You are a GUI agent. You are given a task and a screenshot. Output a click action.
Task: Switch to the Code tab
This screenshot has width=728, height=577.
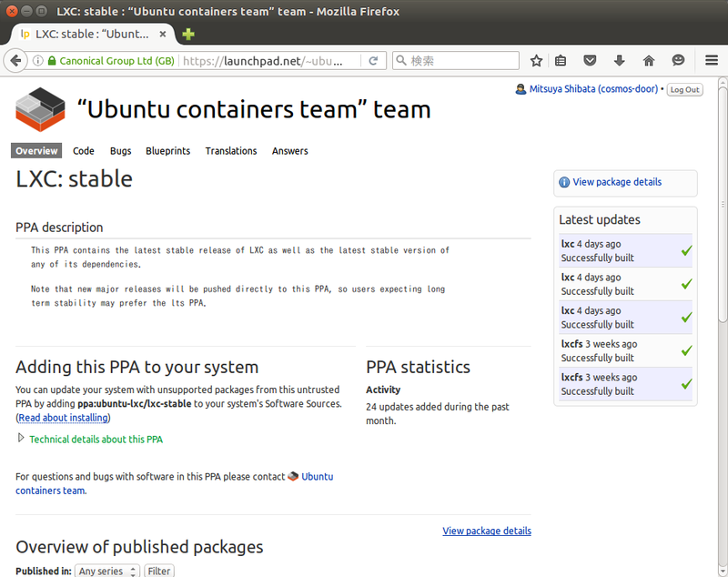84,151
